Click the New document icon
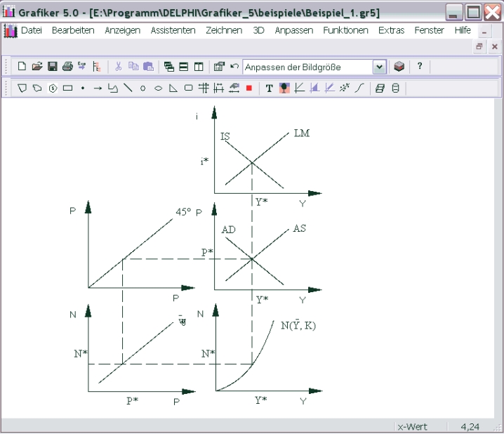 click(22, 67)
